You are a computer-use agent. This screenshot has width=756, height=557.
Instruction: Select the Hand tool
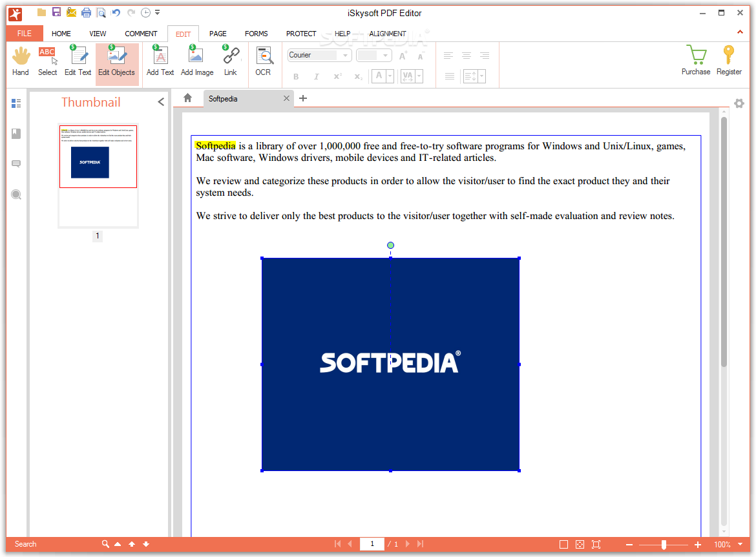pyautogui.click(x=20, y=62)
